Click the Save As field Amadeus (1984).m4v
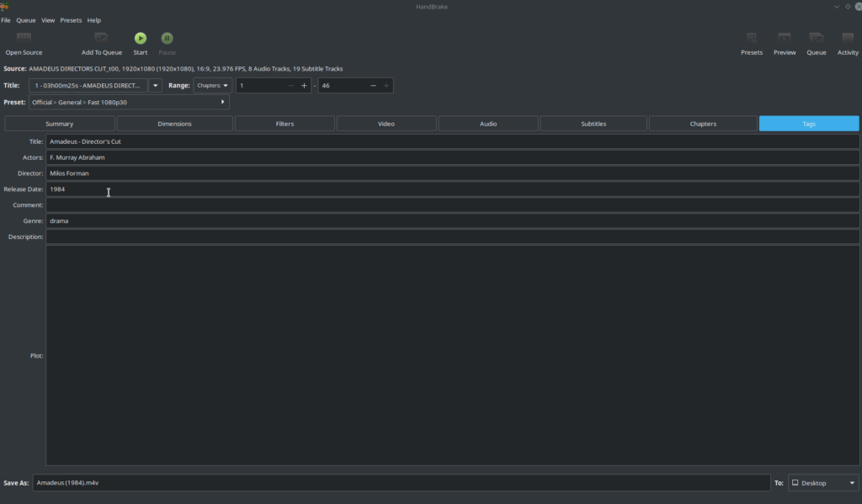The height and width of the screenshot is (504, 862). [x=402, y=483]
